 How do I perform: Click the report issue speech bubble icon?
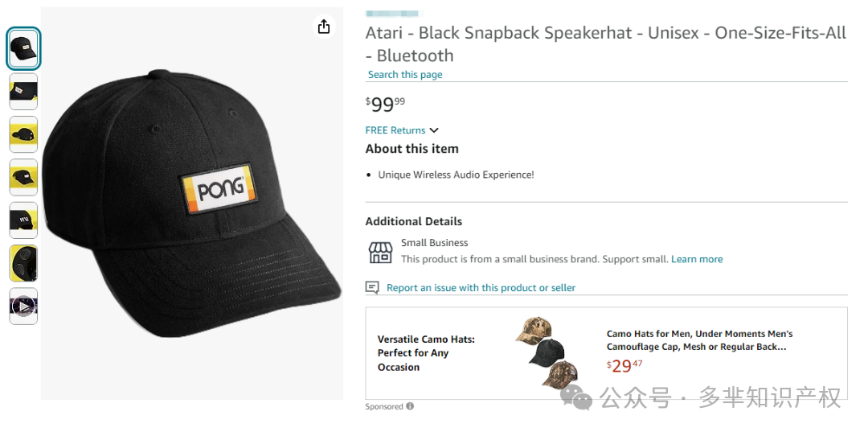[372, 288]
